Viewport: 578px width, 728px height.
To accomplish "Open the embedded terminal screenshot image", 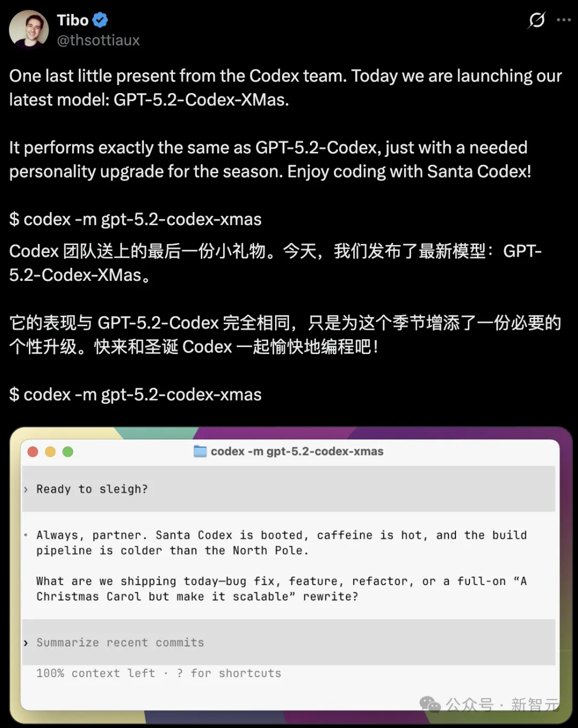I will [291, 575].
